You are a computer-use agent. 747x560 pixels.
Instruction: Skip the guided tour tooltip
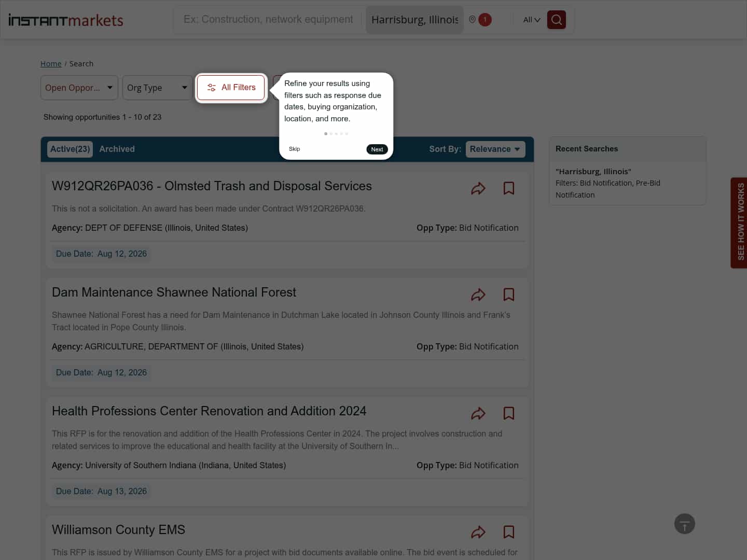pyautogui.click(x=294, y=149)
